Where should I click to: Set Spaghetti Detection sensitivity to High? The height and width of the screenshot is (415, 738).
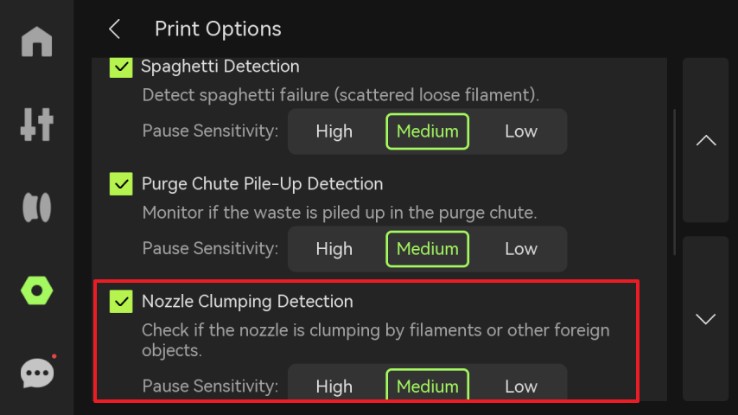(x=334, y=131)
